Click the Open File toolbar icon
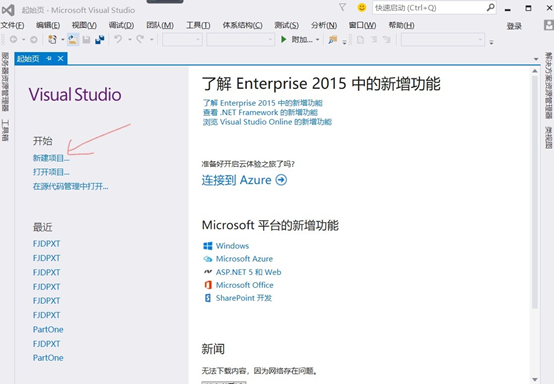The height and width of the screenshot is (384, 554). click(73, 40)
